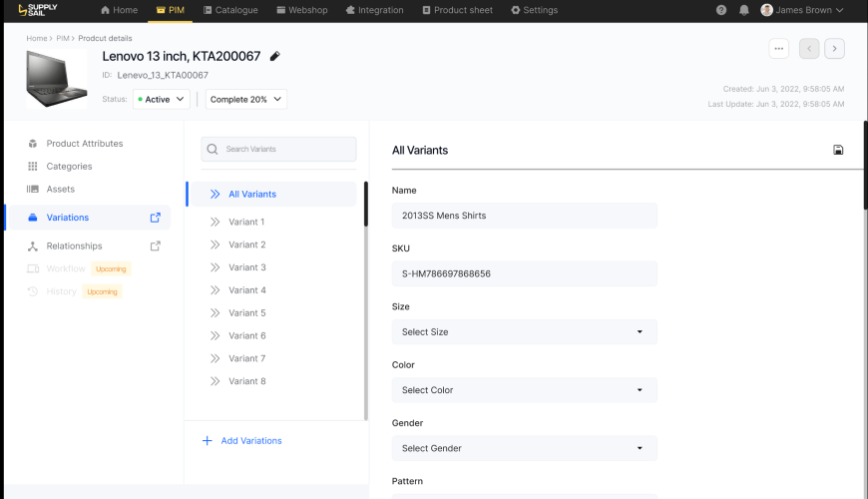Click the page scrollbar at right edge

pos(865,165)
